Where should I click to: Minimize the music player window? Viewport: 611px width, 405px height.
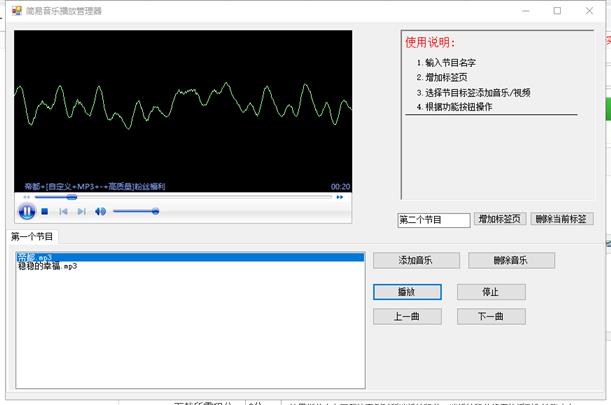(x=526, y=11)
